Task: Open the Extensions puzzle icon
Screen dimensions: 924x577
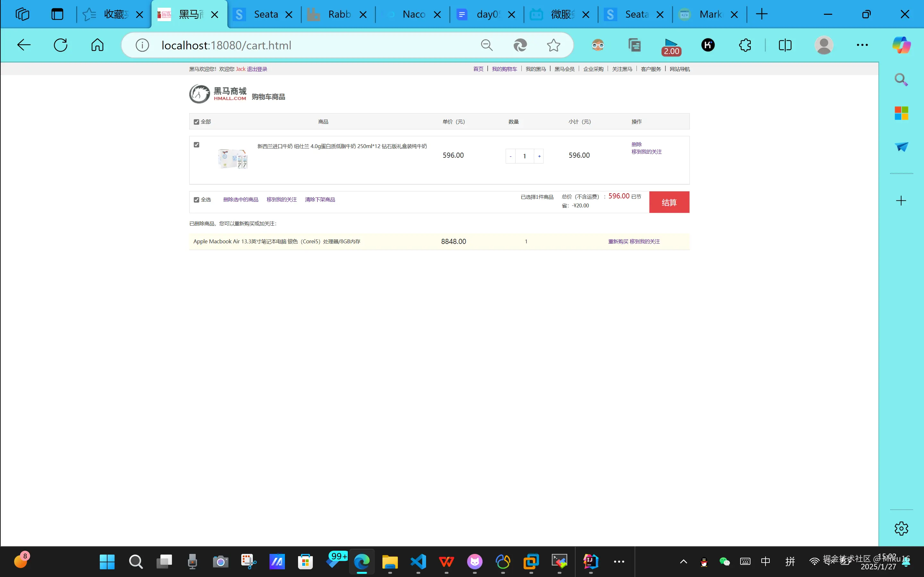Action: [x=745, y=45]
